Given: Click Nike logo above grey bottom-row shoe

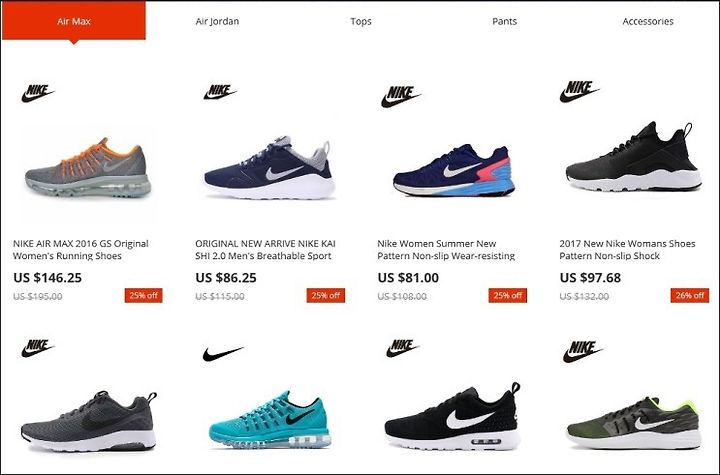Looking at the screenshot, I should click(x=38, y=348).
